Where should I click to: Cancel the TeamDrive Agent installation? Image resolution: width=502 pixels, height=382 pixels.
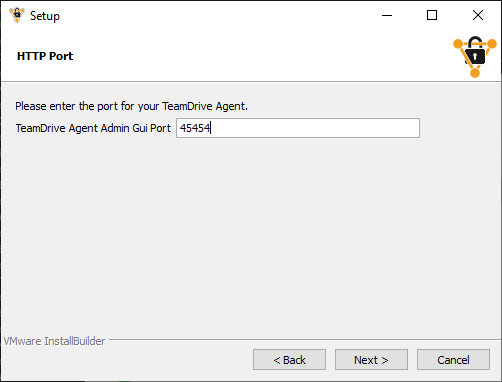pyautogui.click(x=453, y=360)
